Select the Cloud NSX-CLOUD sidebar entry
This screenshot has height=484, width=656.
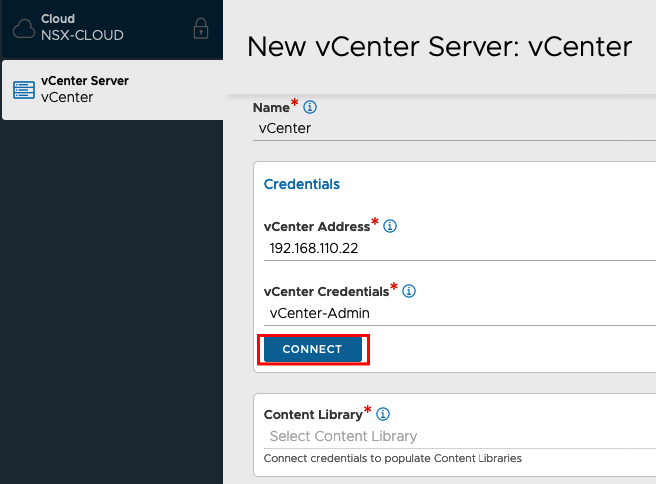point(112,28)
